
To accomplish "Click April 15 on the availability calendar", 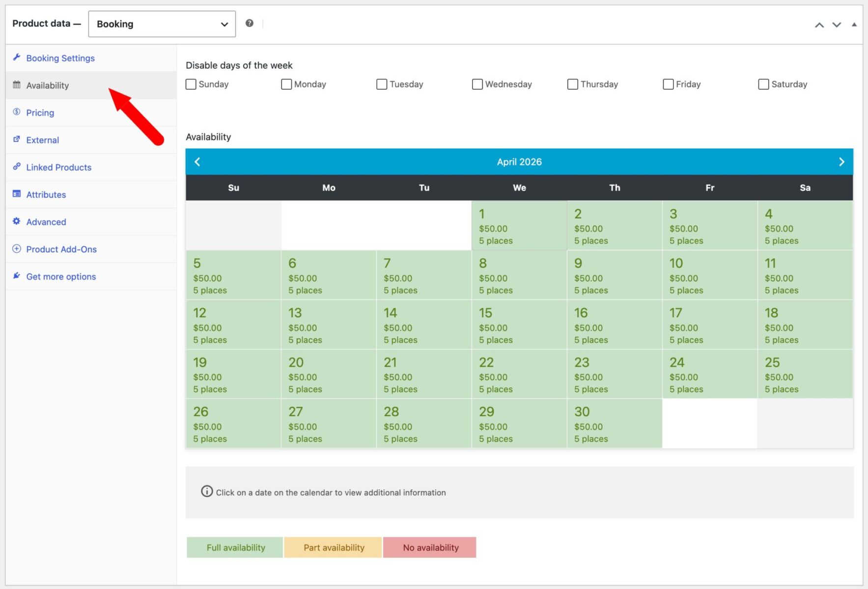I will [519, 324].
